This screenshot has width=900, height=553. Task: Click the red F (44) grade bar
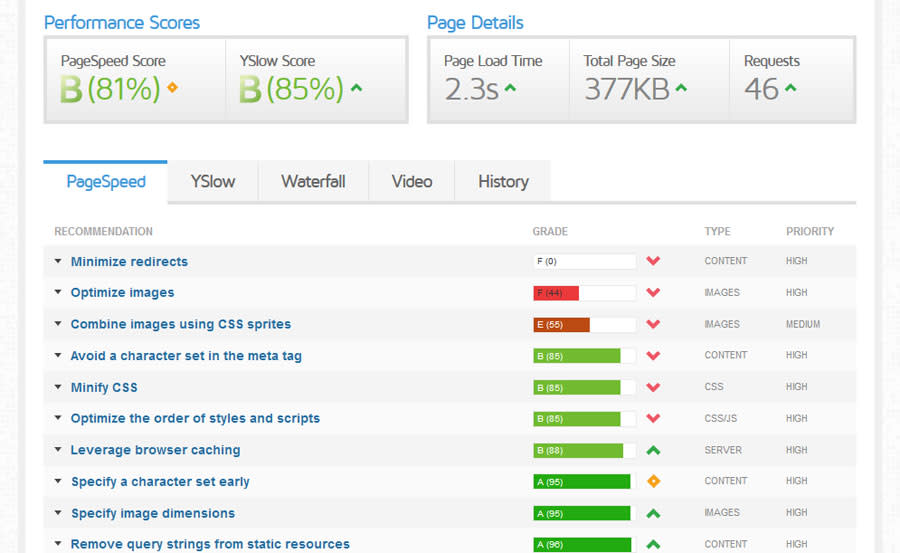tap(584, 293)
